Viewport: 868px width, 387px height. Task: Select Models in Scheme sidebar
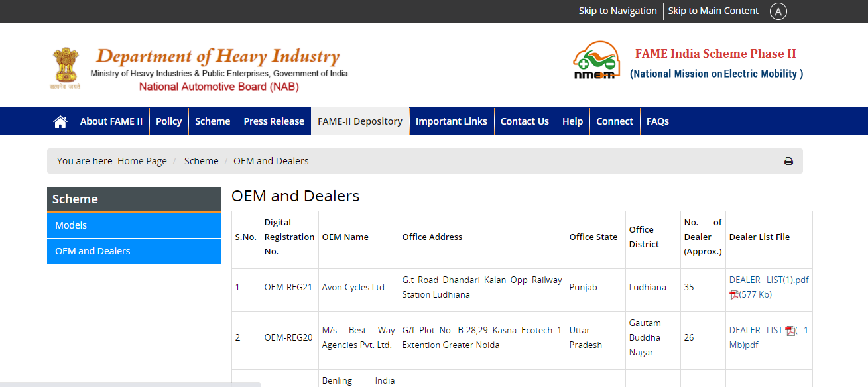pyautogui.click(x=134, y=225)
